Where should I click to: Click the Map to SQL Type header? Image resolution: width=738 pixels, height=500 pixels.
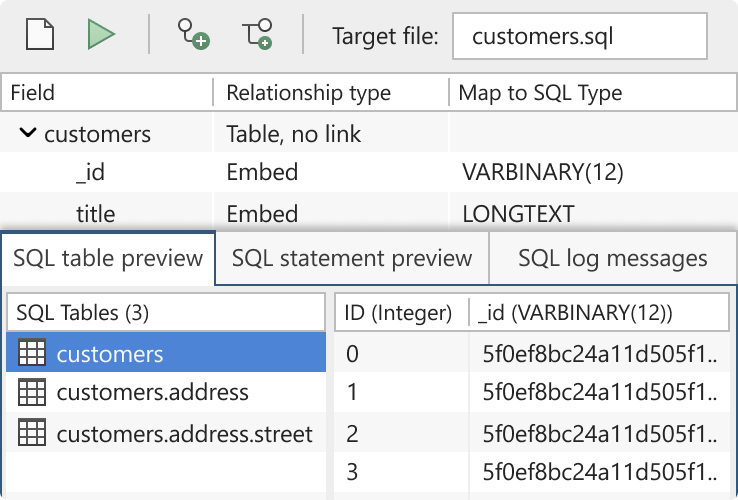(593, 92)
